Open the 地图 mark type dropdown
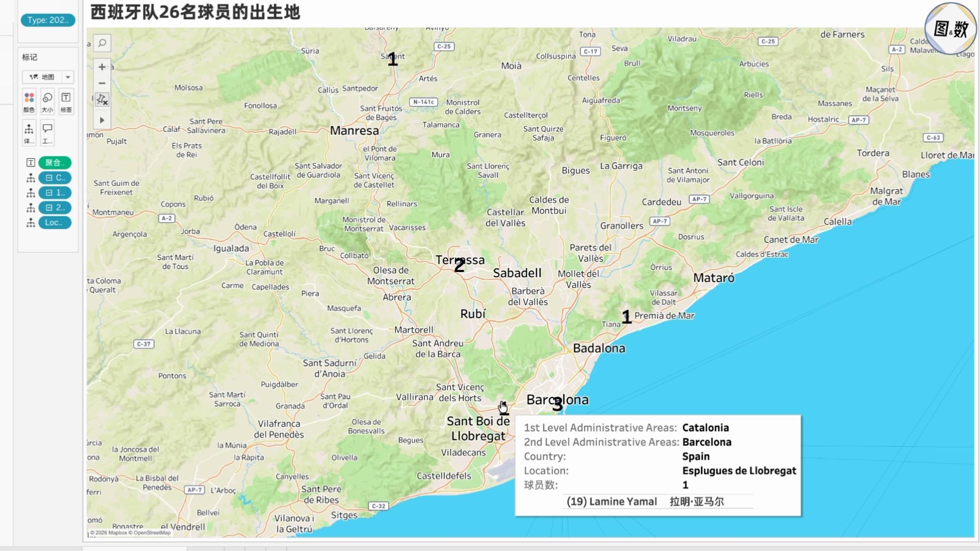Image resolution: width=980 pixels, height=551 pixels. pos(48,77)
